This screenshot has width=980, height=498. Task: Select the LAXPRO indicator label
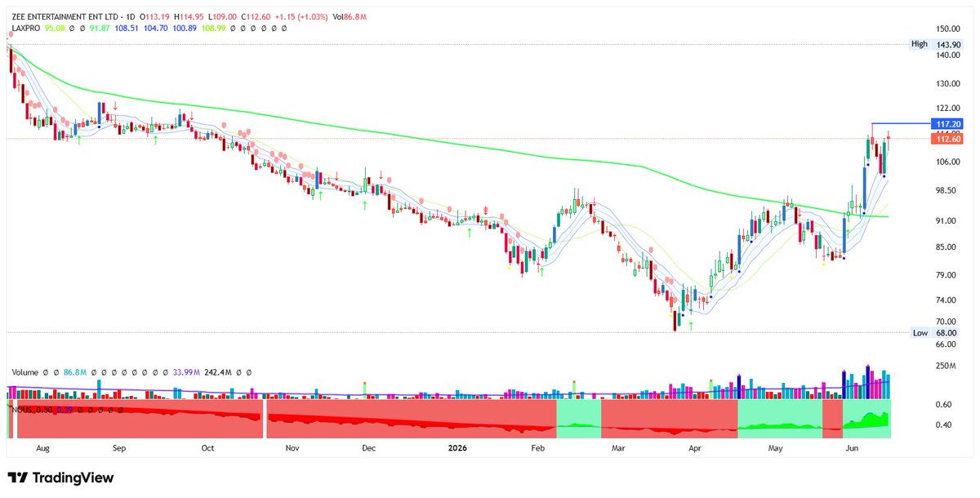pos(27,28)
